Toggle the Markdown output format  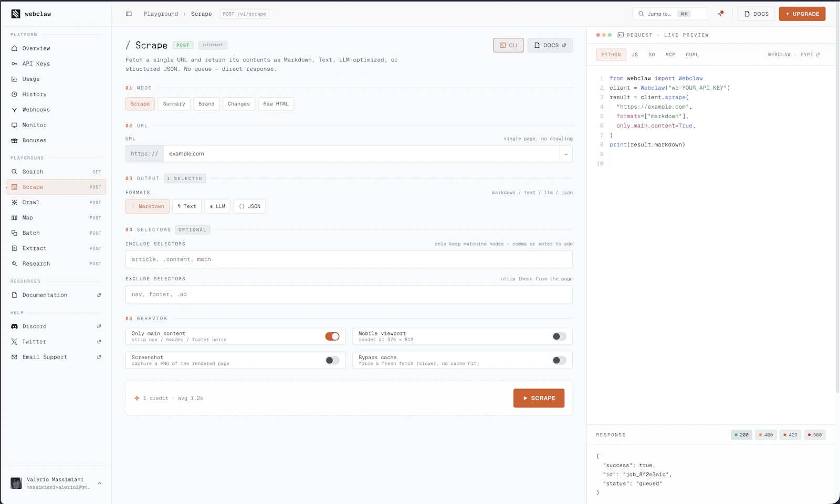(148, 206)
